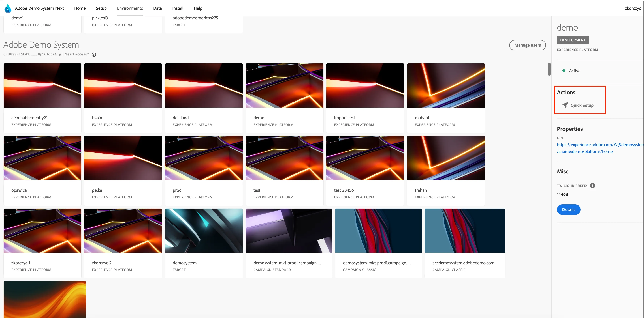Click the DEVELOPMENT badge in side panel
The image size is (644, 318).
pyautogui.click(x=573, y=40)
